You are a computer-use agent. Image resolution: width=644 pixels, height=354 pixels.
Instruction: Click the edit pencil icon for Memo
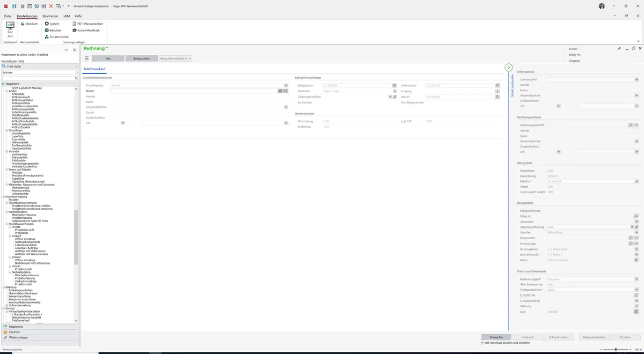click(636, 260)
